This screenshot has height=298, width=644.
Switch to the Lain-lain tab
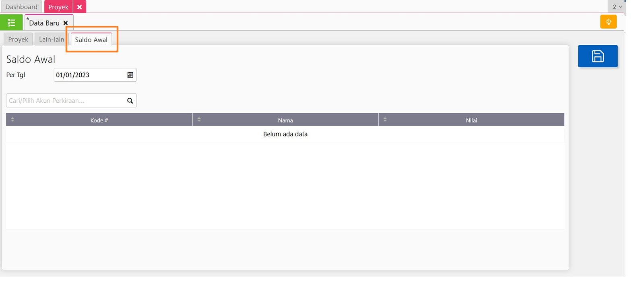point(51,39)
